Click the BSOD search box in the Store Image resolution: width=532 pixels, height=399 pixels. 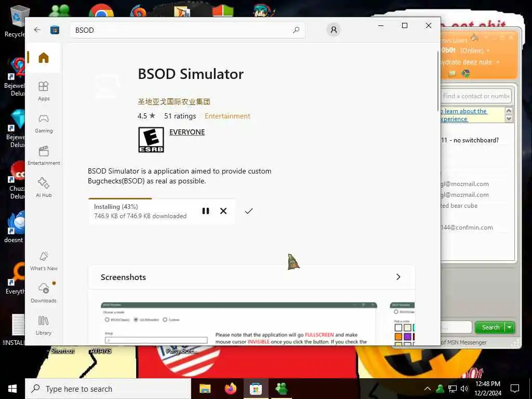tap(187, 30)
